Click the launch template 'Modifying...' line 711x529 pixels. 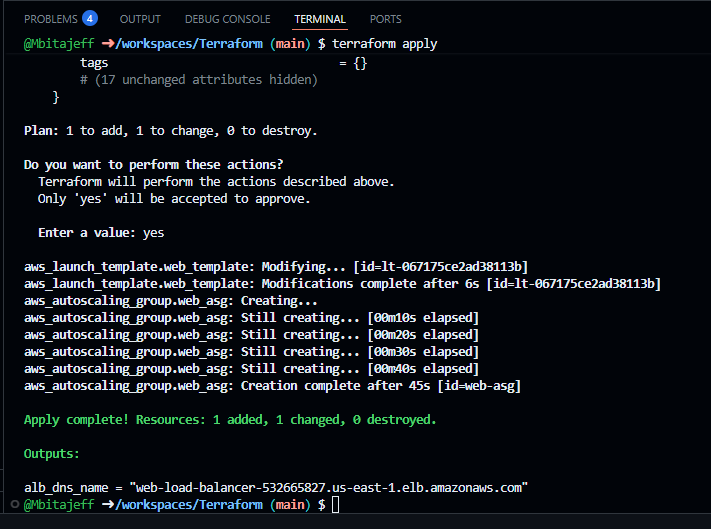tap(276, 267)
